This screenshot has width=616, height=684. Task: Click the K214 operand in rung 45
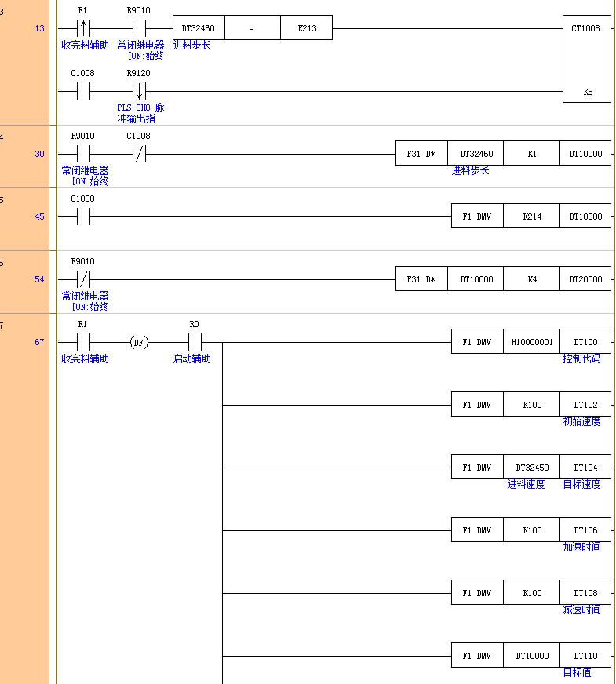pos(531,216)
